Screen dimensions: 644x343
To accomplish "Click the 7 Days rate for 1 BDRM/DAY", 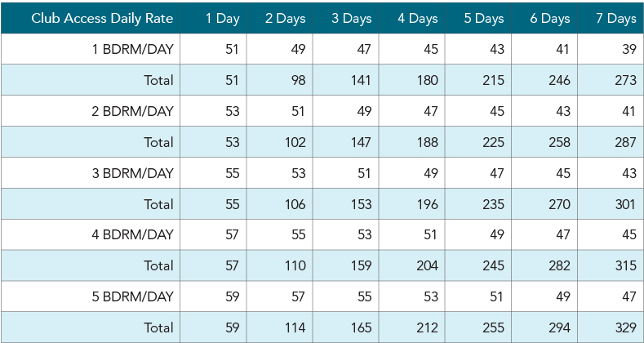I will tap(626, 49).
